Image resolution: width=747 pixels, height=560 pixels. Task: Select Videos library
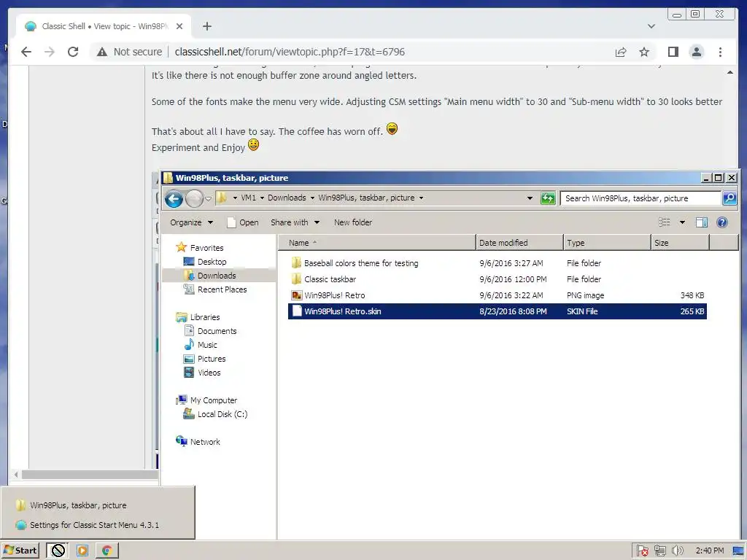[209, 373]
